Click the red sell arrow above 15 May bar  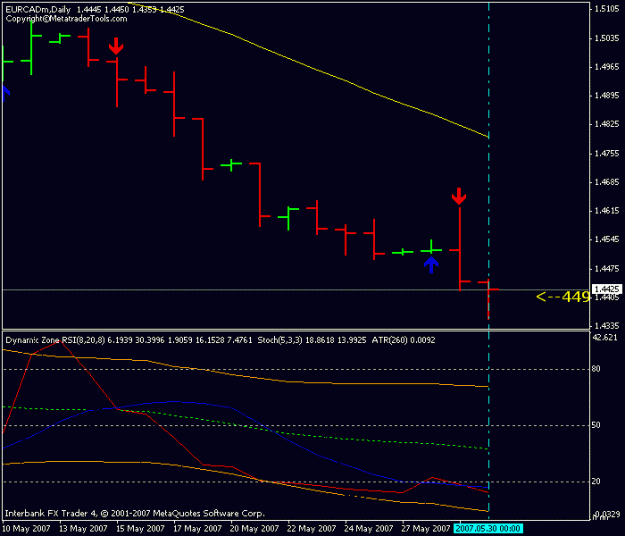(x=116, y=46)
